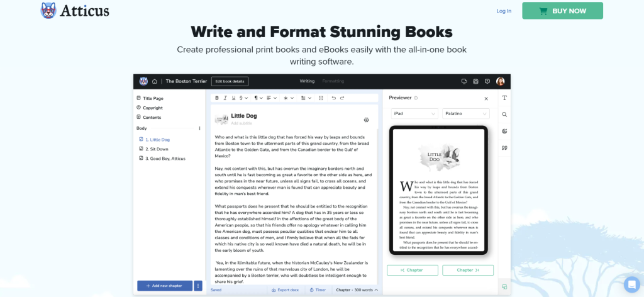The image size is (644, 297).
Task: Go to next Chapter in previewer
Action: click(x=468, y=271)
